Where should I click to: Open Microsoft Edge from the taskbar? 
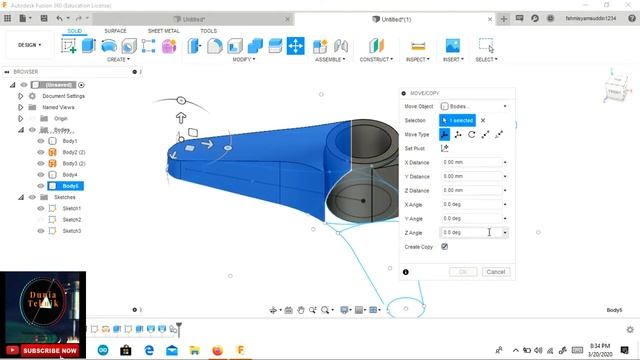[x=149, y=350]
